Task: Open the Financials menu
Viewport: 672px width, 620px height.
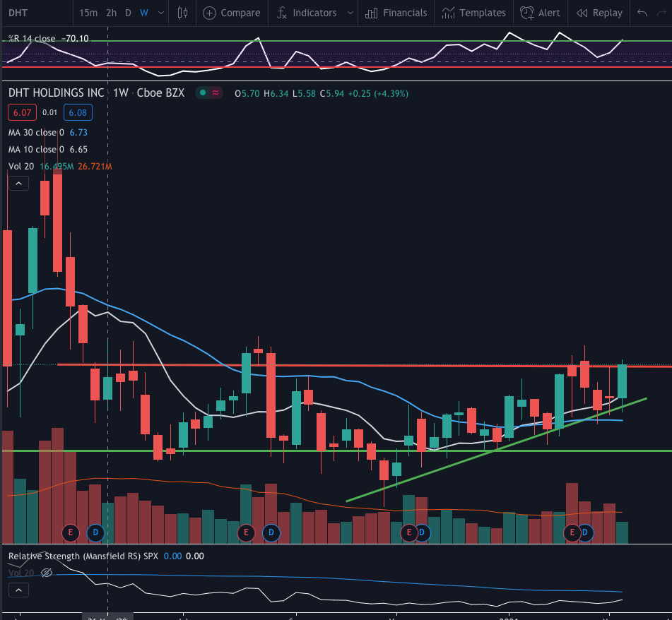Action: pos(396,13)
